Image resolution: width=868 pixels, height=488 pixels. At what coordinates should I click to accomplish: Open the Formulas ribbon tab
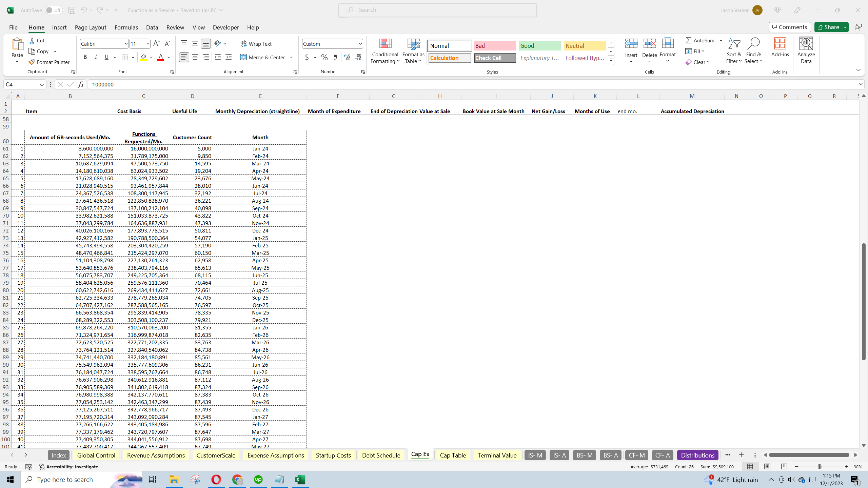(126, 27)
